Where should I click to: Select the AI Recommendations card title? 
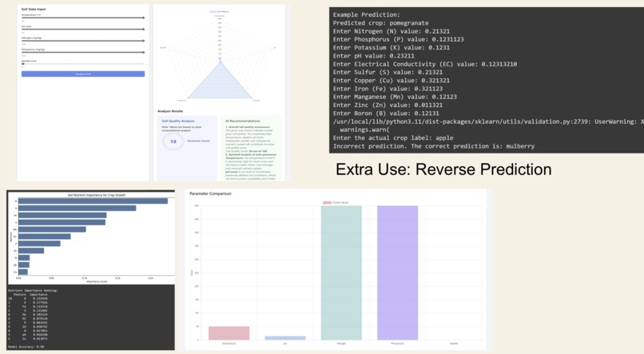(243, 121)
